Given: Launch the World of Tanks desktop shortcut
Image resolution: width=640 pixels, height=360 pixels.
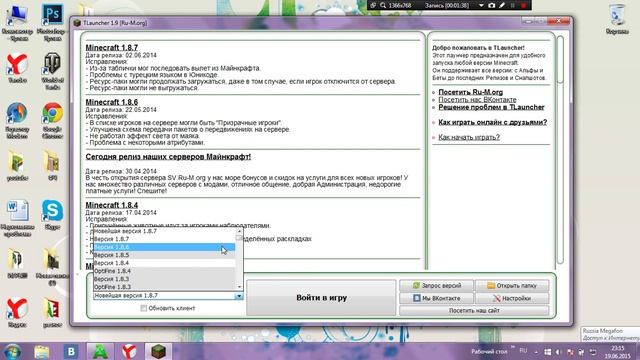Looking at the screenshot, I should pos(52,70).
